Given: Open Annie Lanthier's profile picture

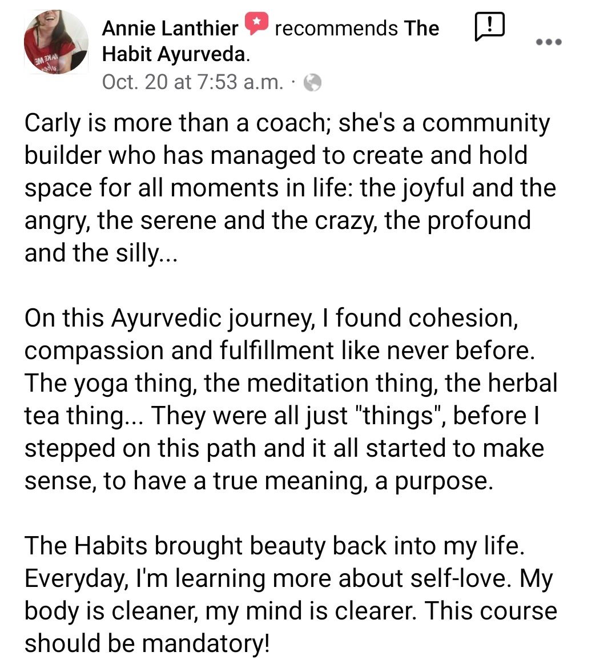Looking at the screenshot, I should 56,42.
